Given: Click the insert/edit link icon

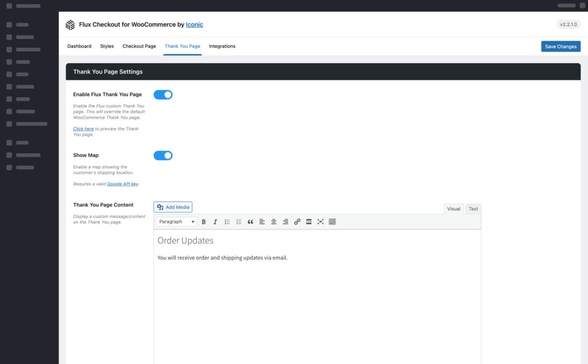Looking at the screenshot, I should [297, 222].
